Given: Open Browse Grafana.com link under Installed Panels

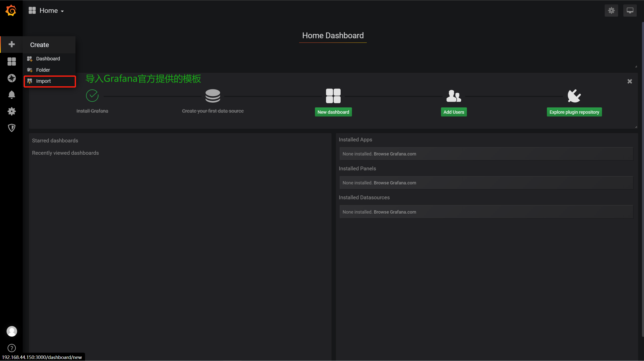Looking at the screenshot, I should [395, 183].
